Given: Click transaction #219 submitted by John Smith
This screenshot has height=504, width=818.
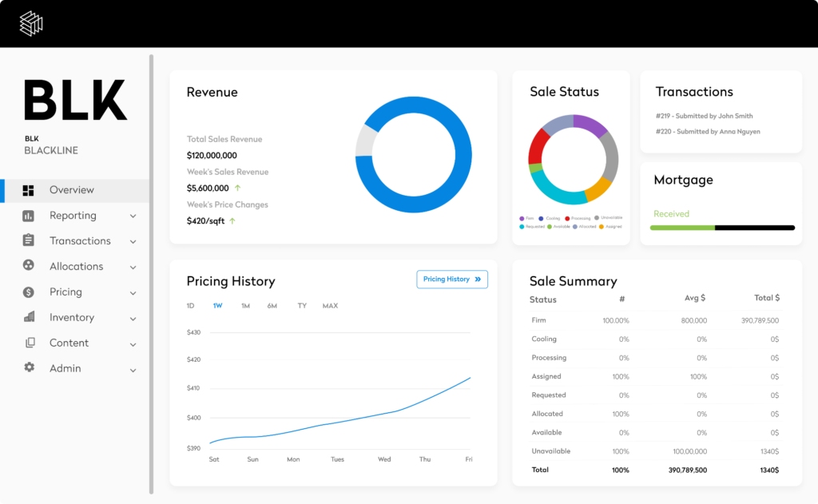Looking at the screenshot, I should click(x=703, y=115).
